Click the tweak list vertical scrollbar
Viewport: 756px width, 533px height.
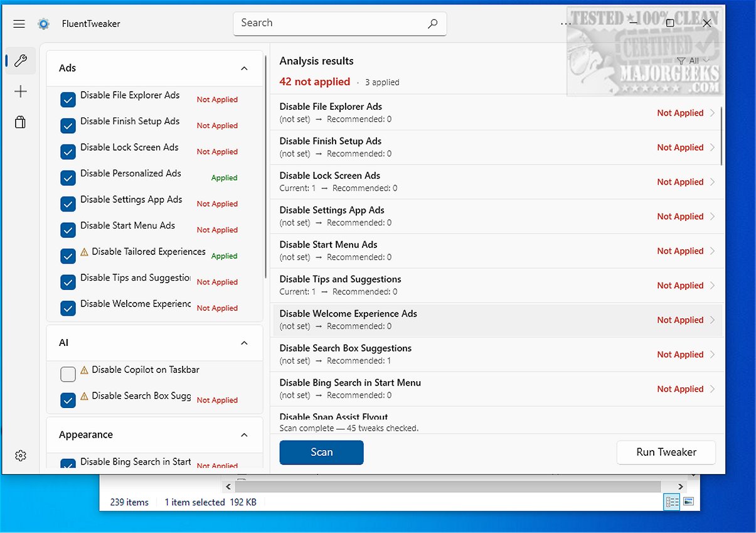pyautogui.click(x=267, y=166)
